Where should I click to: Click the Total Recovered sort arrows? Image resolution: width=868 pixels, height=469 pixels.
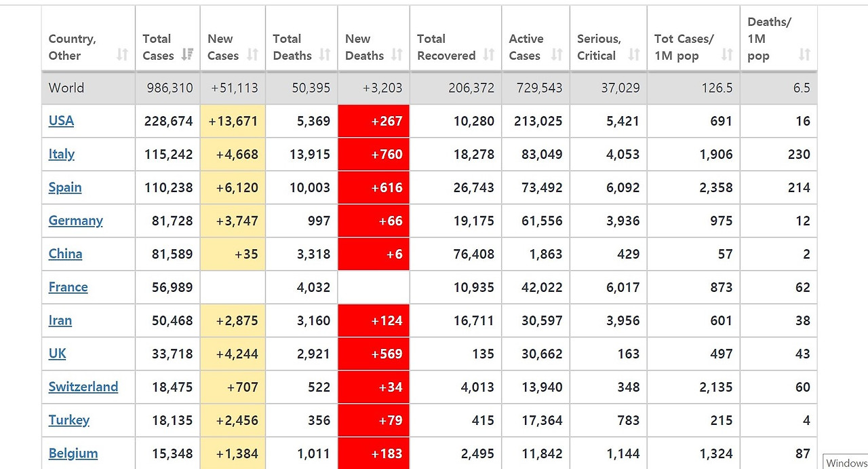click(489, 55)
